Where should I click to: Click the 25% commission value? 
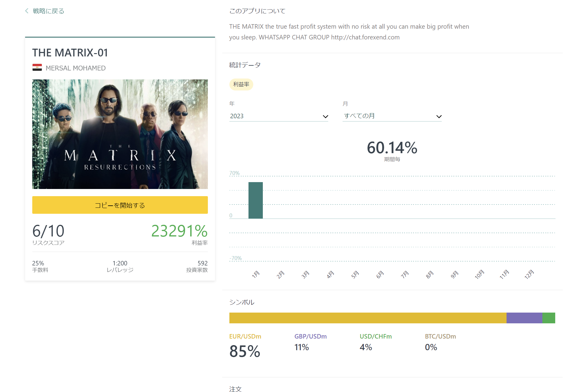pos(38,263)
